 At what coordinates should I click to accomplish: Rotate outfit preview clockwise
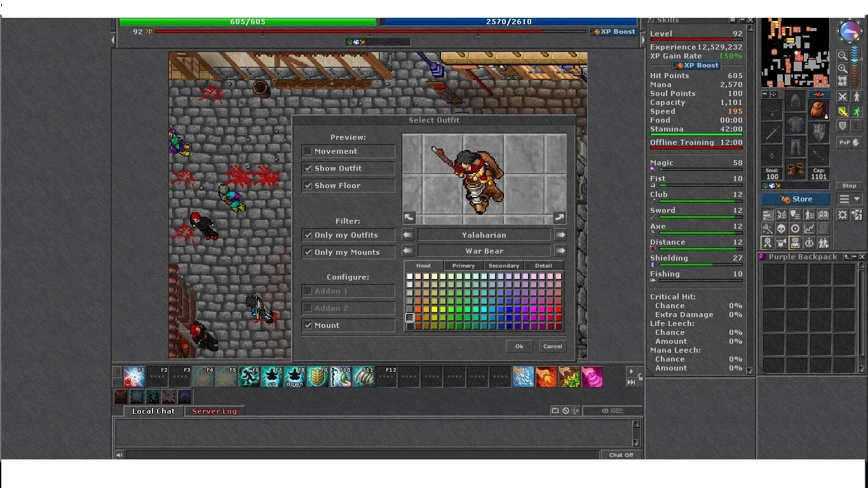(x=559, y=217)
